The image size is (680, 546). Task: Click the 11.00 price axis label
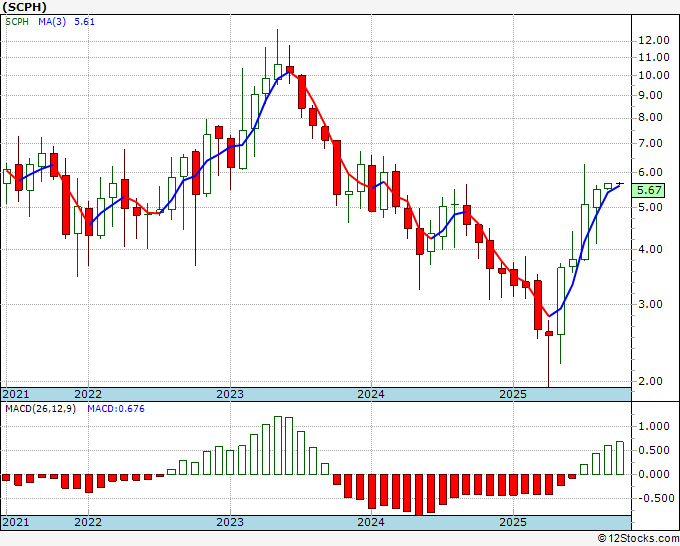point(654,57)
